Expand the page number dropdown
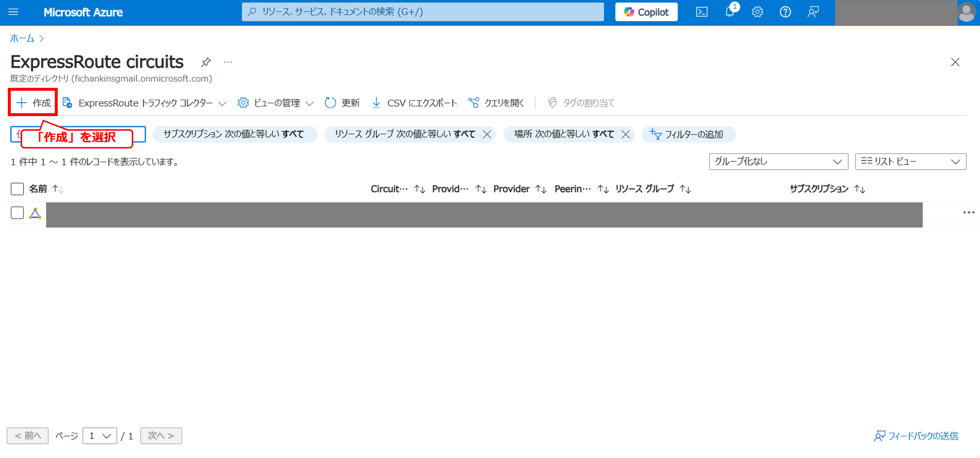 100,436
